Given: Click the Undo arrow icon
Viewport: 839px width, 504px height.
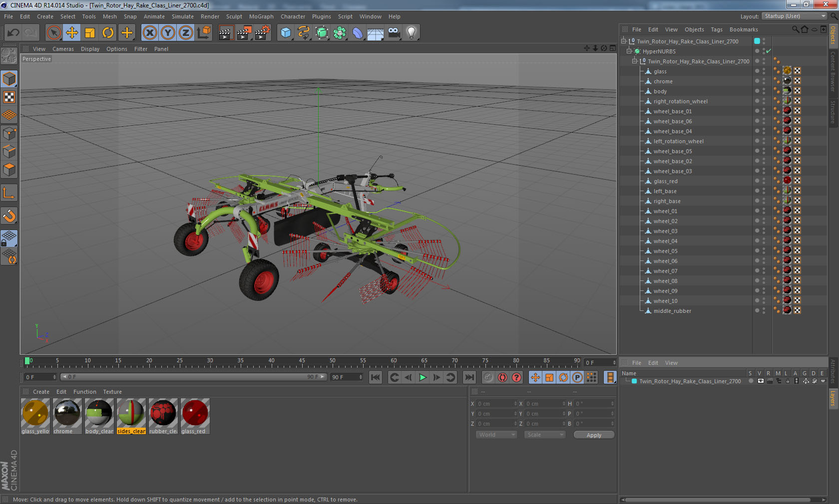Looking at the screenshot, I should (x=13, y=33).
